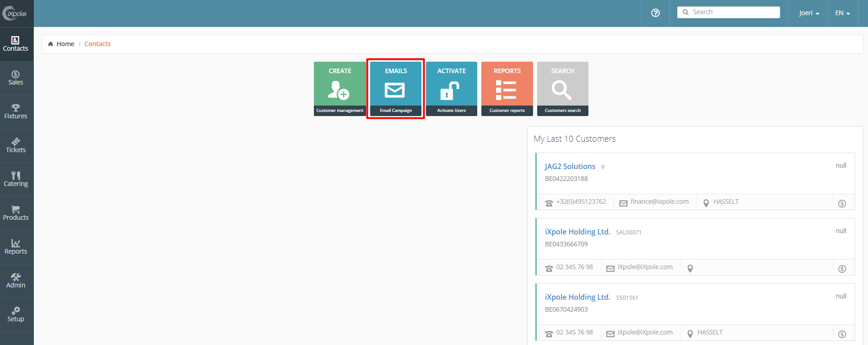Image resolution: width=868 pixels, height=345 pixels.
Task: Go to Fixtures in the sidebar
Action: click(x=16, y=112)
